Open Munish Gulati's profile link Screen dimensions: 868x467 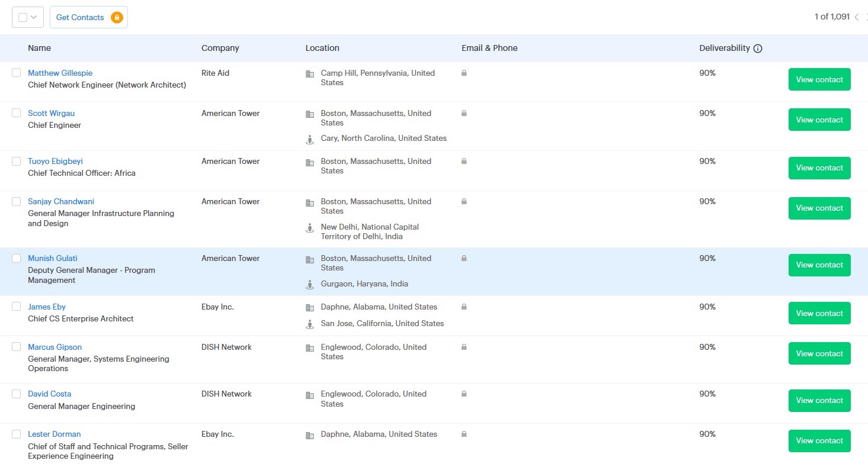pos(53,258)
